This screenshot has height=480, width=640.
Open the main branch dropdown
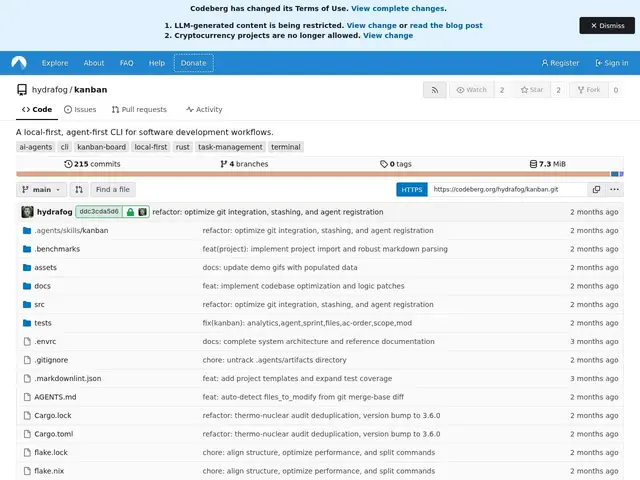tap(41, 189)
